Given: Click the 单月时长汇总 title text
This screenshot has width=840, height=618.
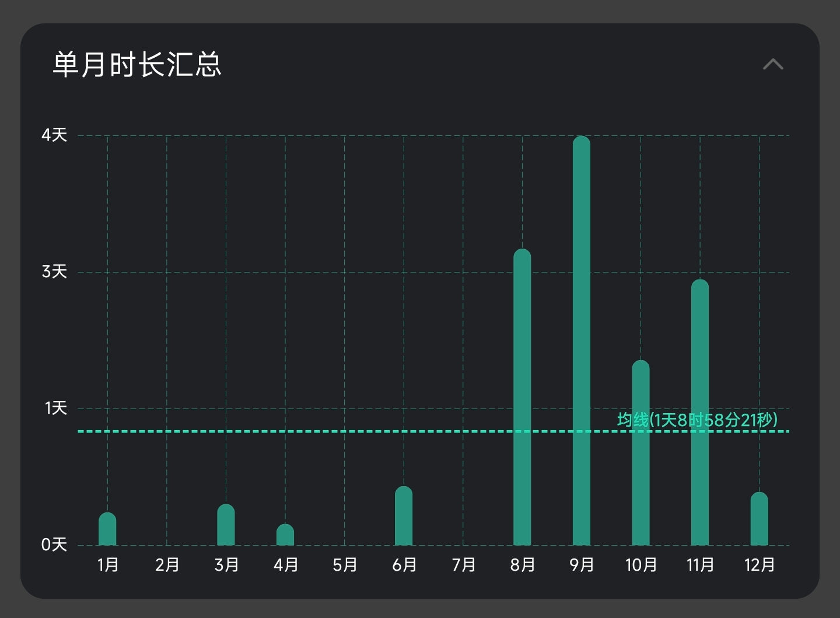Looking at the screenshot, I should point(137,64).
